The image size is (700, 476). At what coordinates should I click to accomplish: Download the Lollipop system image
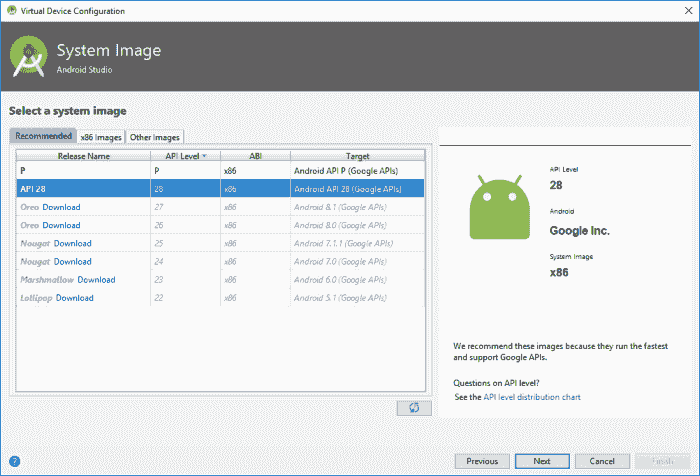(x=75, y=298)
